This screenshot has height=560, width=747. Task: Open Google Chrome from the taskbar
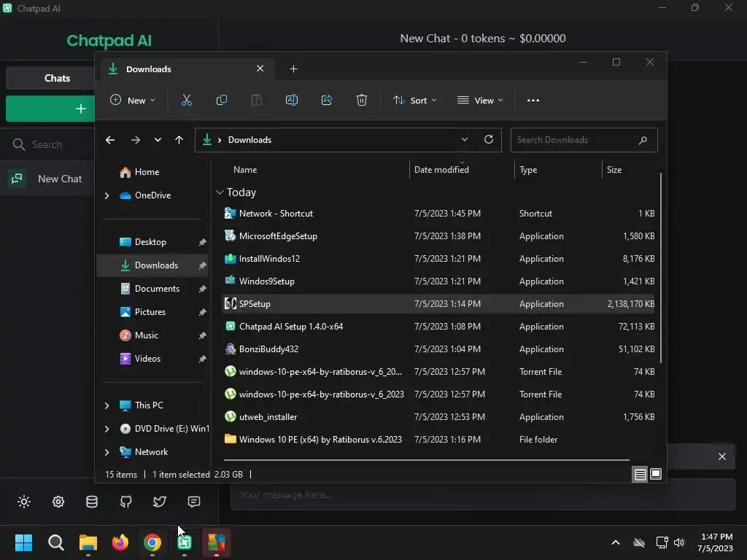[152, 542]
